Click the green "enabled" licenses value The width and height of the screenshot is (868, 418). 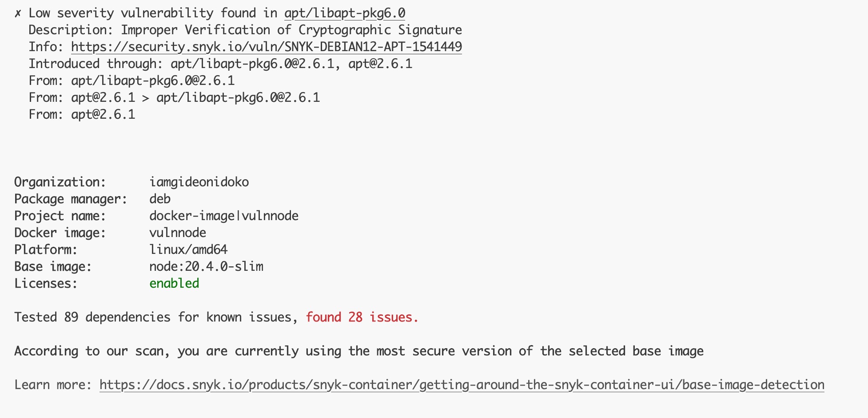coord(174,283)
